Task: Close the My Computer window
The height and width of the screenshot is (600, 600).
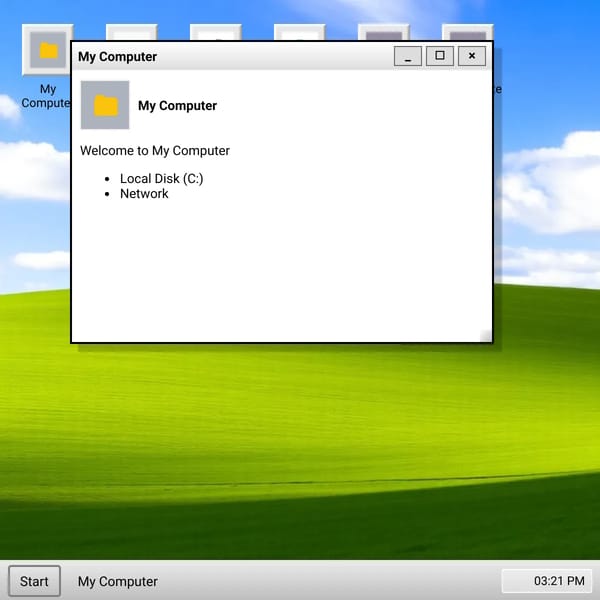Action: (x=472, y=56)
